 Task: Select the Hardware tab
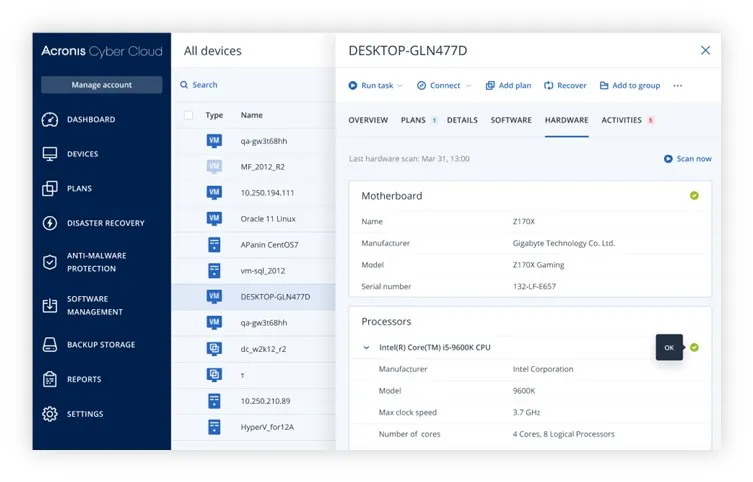567,120
